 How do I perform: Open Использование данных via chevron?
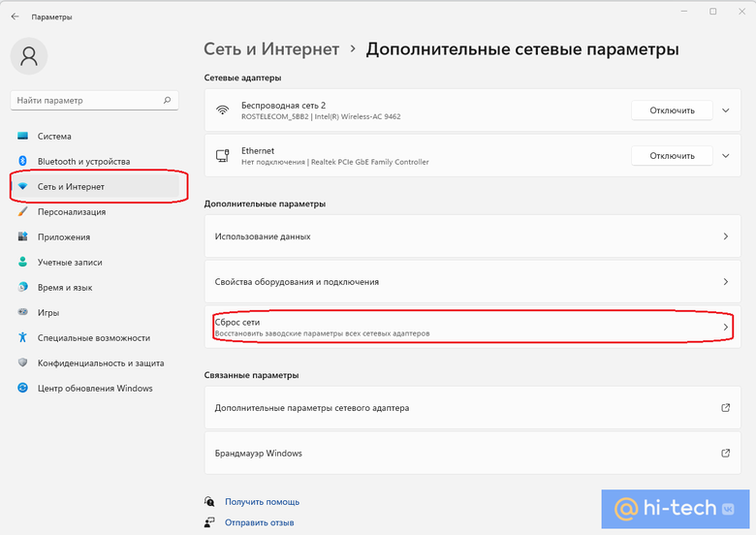click(726, 236)
